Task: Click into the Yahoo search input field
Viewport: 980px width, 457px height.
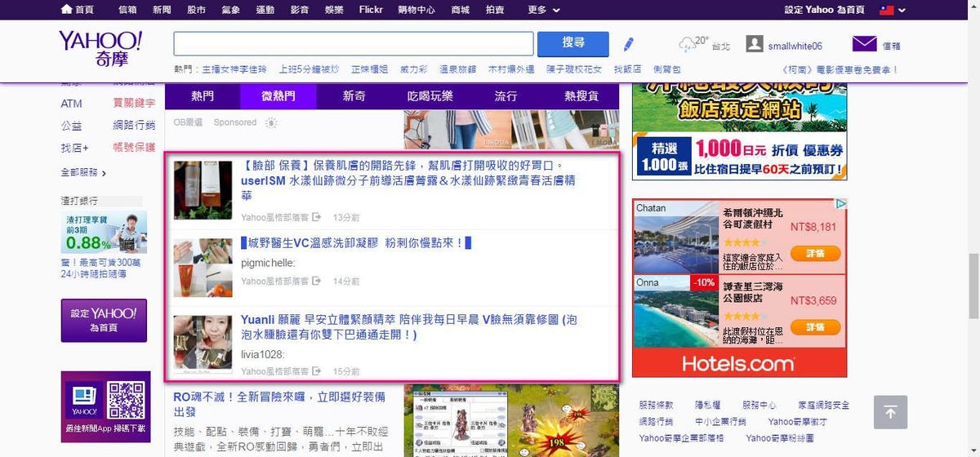Action: [x=353, y=43]
